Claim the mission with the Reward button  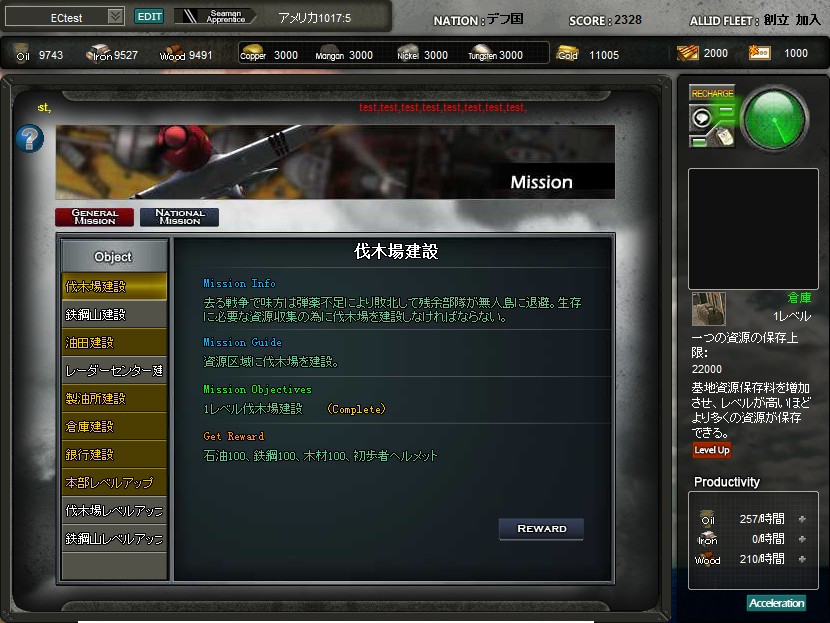coord(541,529)
